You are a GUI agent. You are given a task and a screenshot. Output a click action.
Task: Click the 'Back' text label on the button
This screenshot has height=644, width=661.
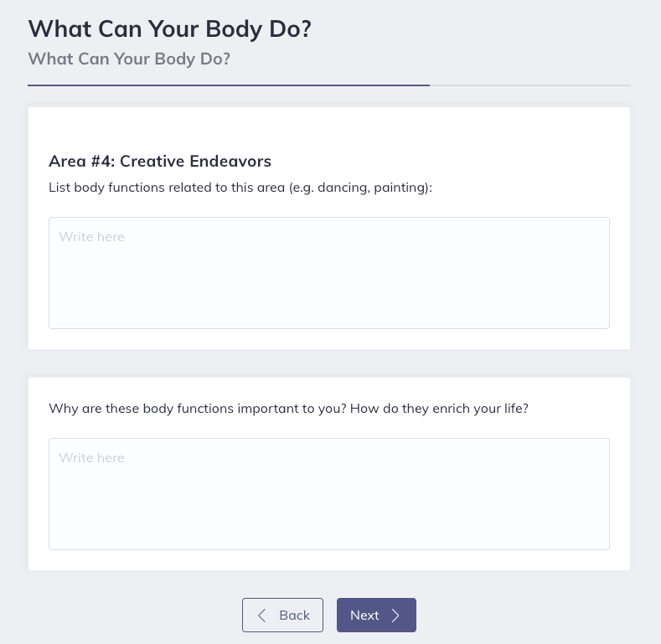pyautogui.click(x=294, y=616)
